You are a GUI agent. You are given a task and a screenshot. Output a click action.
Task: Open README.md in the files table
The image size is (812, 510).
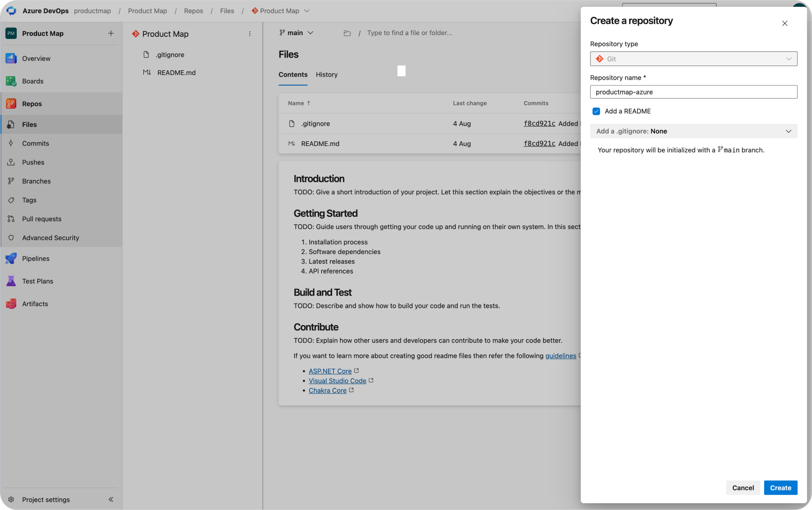[320, 144]
